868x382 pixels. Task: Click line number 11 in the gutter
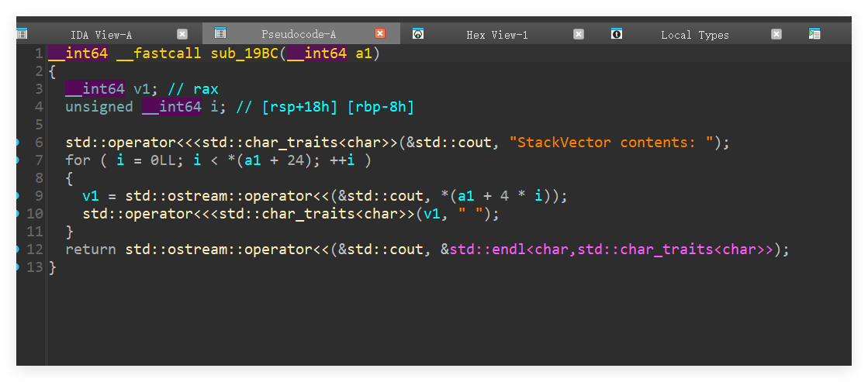(x=34, y=231)
